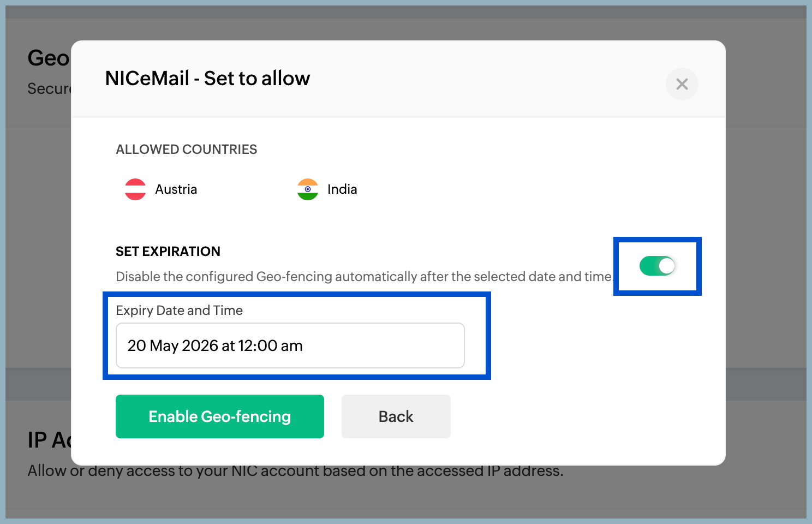
Task: Click the geo-fencing auto-disable description text
Action: pyautogui.click(x=363, y=277)
